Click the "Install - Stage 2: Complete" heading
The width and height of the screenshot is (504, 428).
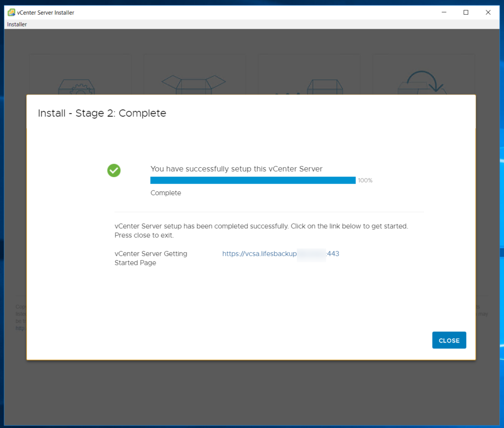pyautogui.click(x=102, y=113)
